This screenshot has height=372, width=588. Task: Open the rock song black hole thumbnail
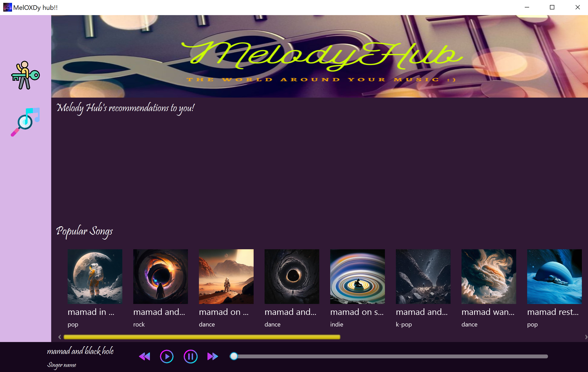pyautogui.click(x=160, y=276)
